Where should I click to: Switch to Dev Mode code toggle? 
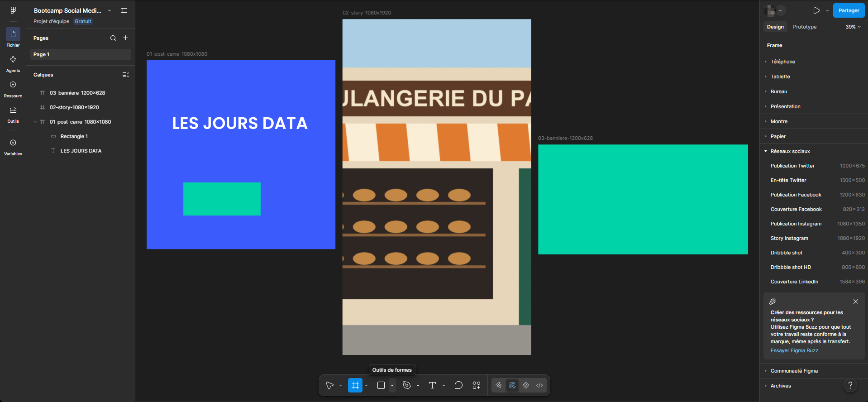[539, 385]
